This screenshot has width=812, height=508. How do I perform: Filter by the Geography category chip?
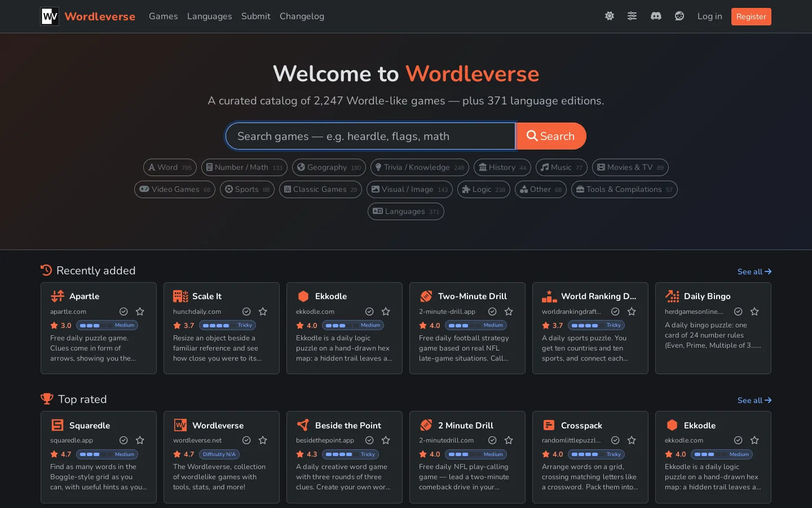(x=329, y=168)
